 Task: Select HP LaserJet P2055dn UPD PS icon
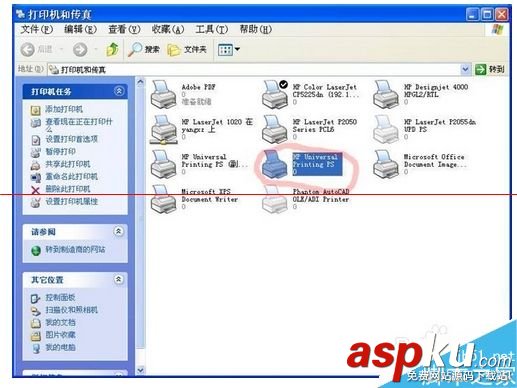[x=386, y=129]
